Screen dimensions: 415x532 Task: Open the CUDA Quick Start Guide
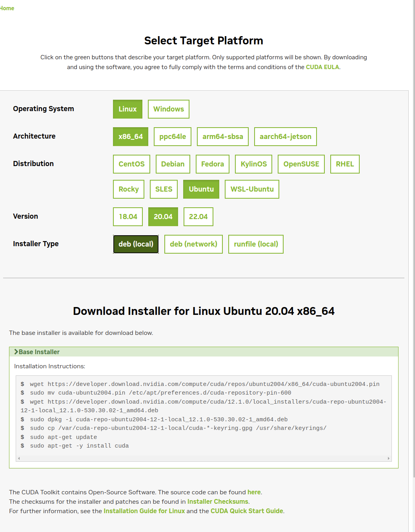click(x=247, y=511)
